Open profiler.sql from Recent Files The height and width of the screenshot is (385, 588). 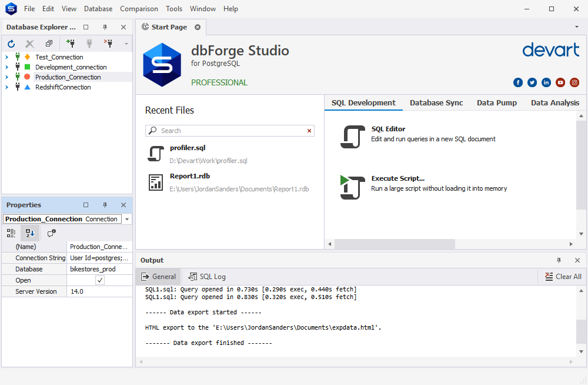coord(188,147)
